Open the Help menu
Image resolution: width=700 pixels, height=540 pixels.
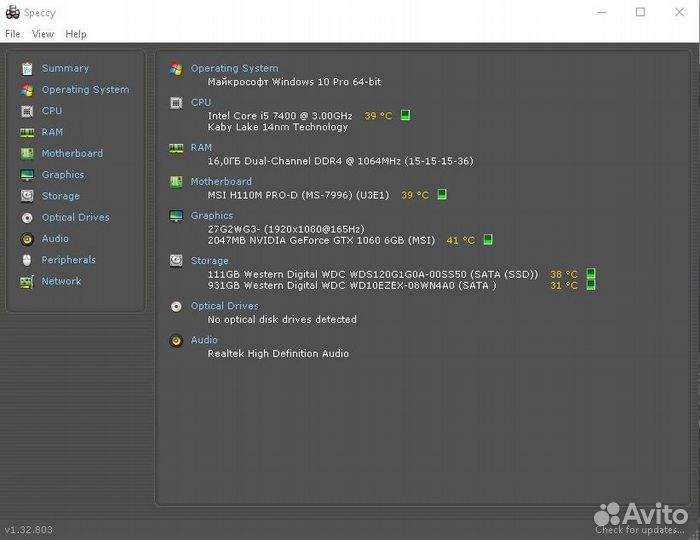coord(76,34)
